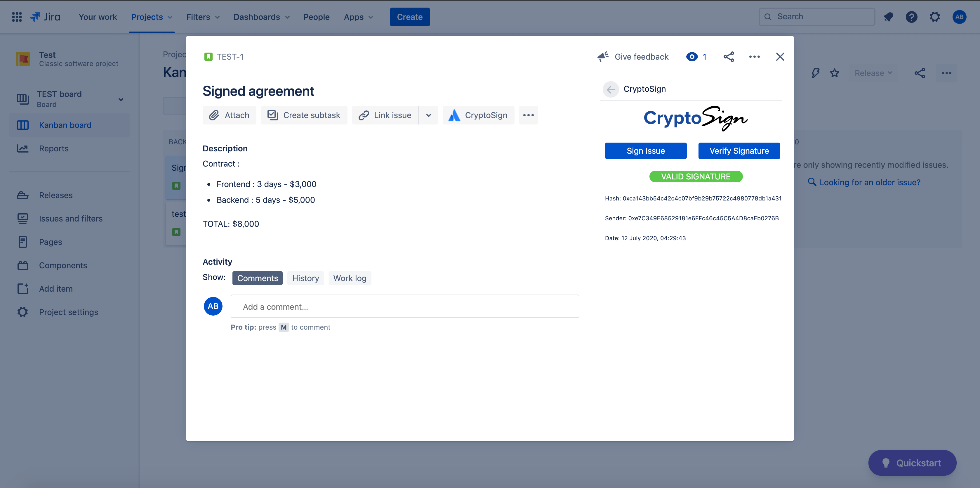
Task: Select the Work log tab
Action: point(350,278)
